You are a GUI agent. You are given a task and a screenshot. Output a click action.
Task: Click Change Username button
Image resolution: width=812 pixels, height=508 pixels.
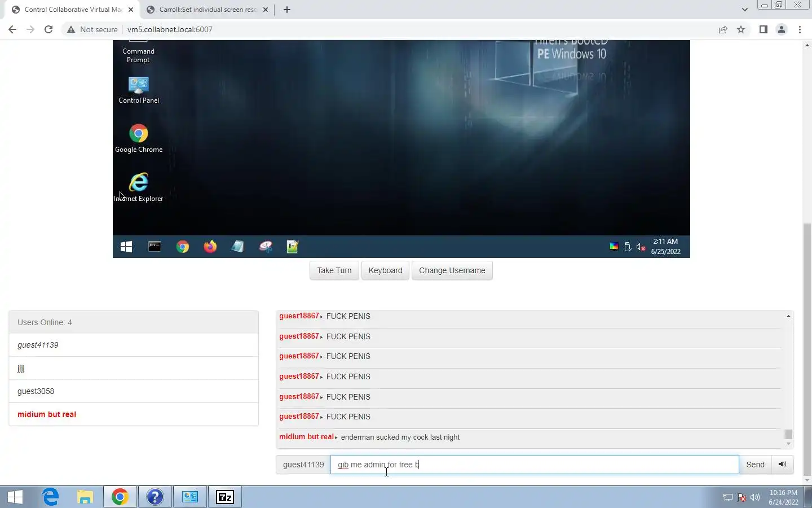click(452, 270)
